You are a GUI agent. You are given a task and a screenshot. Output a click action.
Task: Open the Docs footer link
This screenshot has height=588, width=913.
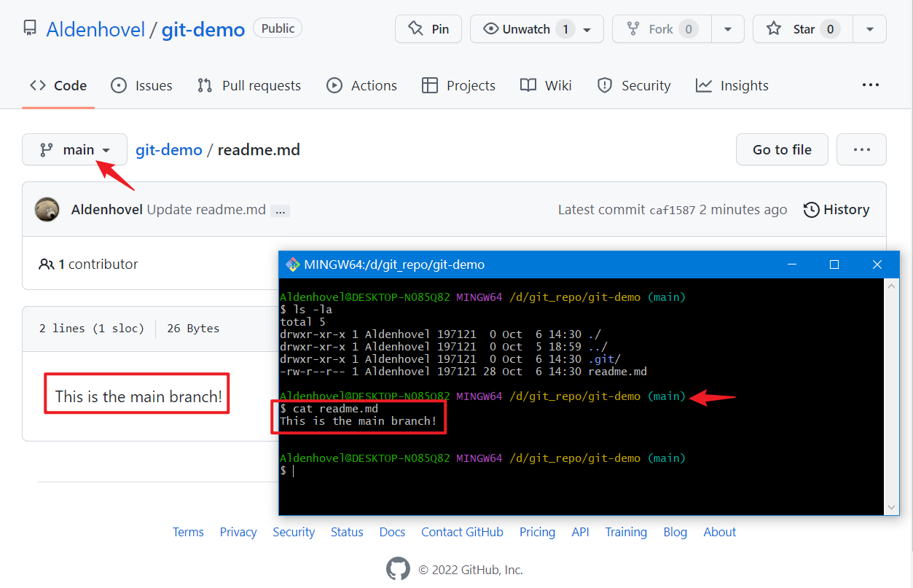[392, 532]
